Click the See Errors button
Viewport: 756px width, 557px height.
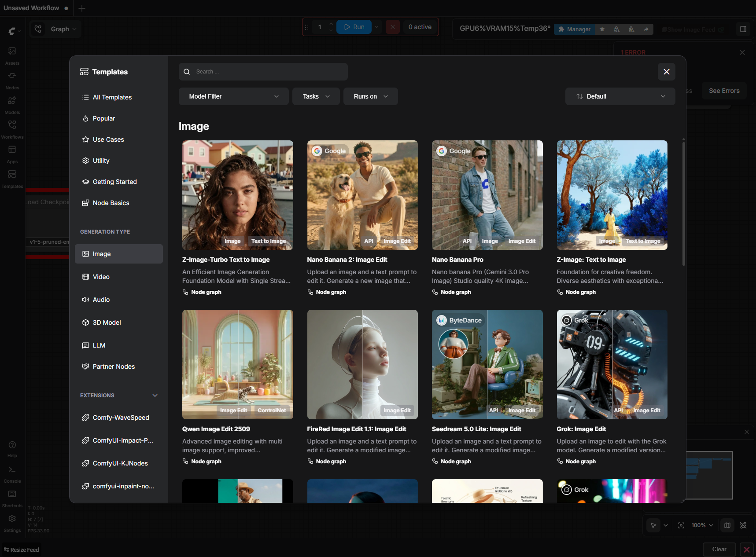click(x=724, y=91)
